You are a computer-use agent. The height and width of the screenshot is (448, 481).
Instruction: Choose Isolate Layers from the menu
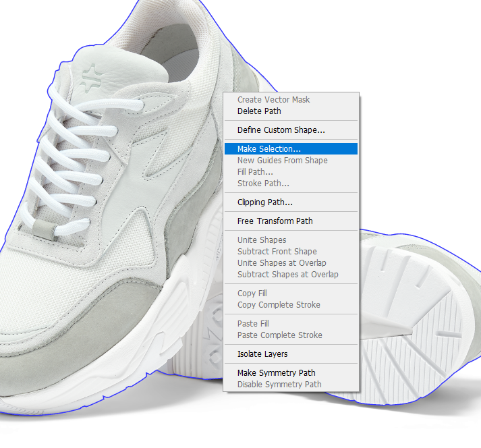(262, 354)
